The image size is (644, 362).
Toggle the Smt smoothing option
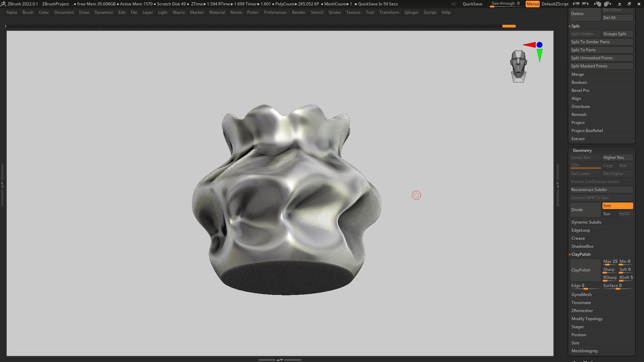[618, 206]
